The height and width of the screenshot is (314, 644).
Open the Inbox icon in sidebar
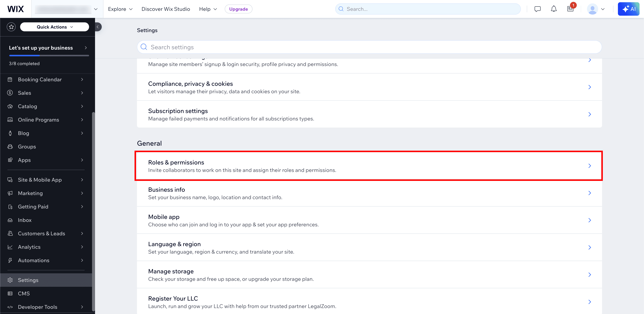pos(10,220)
